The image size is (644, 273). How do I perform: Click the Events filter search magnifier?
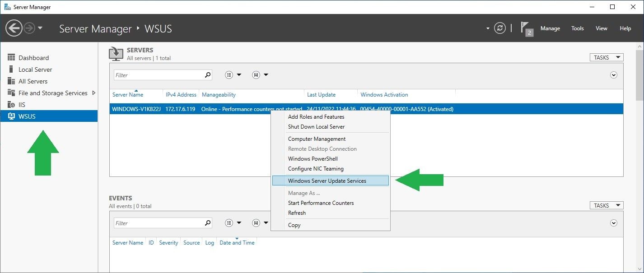click(208, 223)
